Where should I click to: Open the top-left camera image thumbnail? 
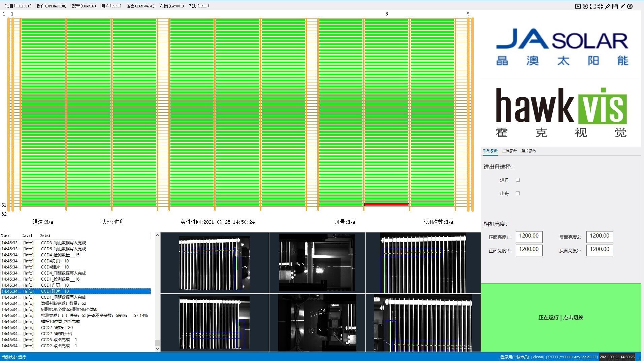click(x=215, y=263)
